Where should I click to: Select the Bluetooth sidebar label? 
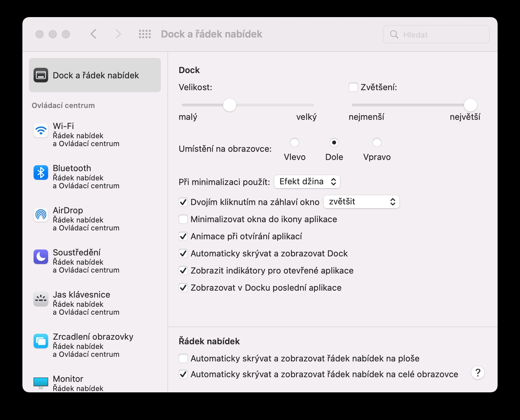72,168
